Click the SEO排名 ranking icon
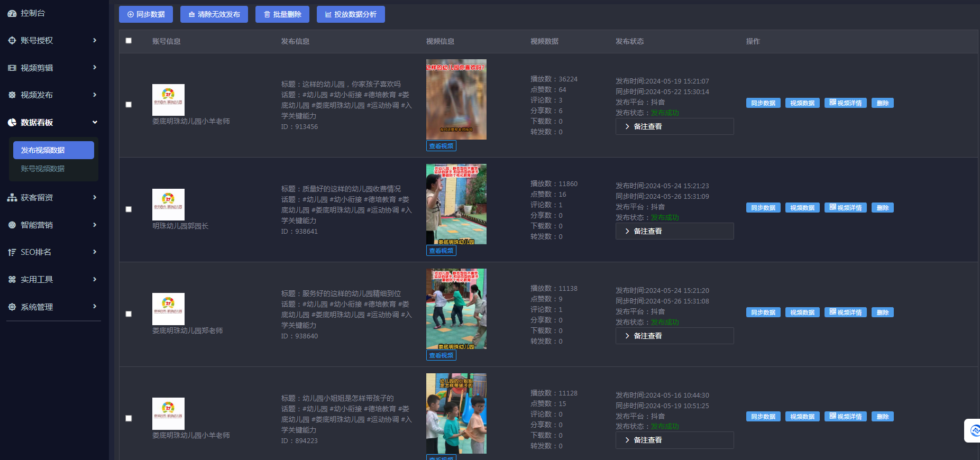Screen dimensions: 980x460 point(12,252)
